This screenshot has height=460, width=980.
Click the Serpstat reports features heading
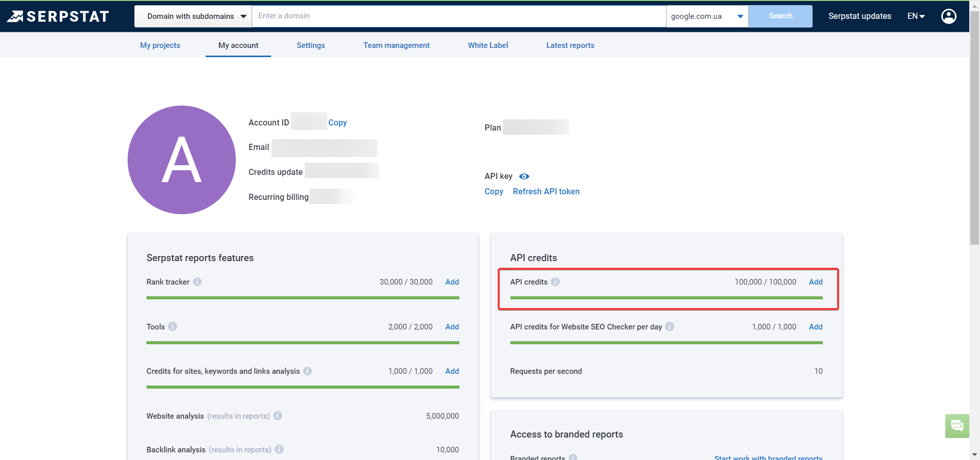200,258
